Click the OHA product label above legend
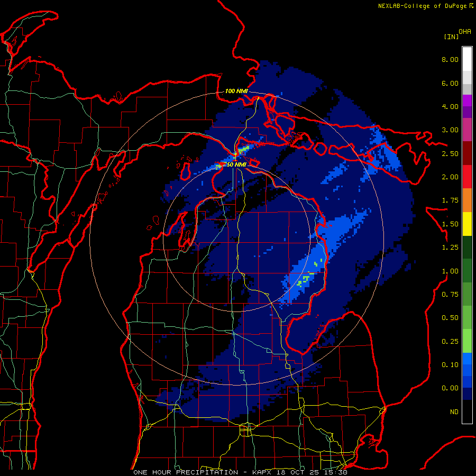This screenshot has width=476, height=476. coord(465,32)
